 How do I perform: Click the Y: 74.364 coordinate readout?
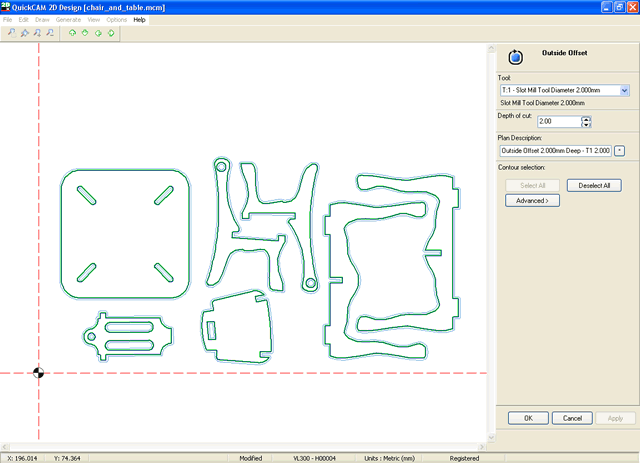point(67,458)
